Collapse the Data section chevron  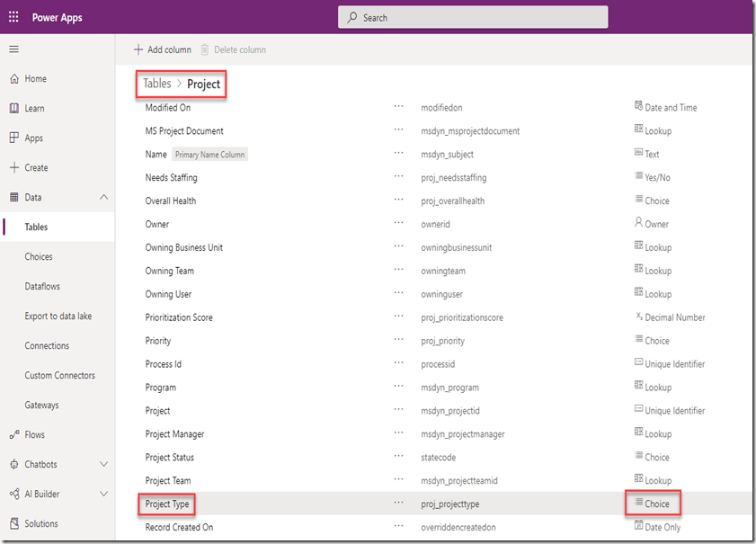pyautogui.click(x=103, y=198)
